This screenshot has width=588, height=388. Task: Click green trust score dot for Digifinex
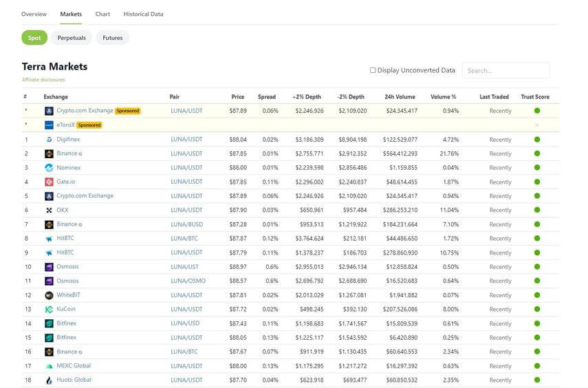point(537,140)
